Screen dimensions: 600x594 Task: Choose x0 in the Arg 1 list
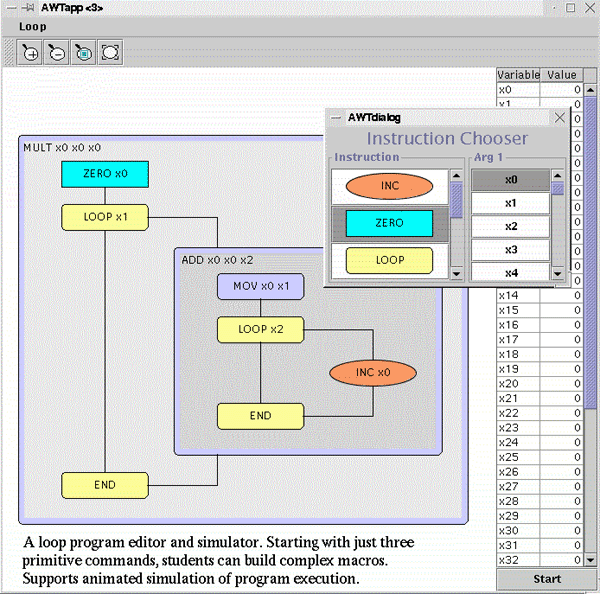click(510, 180)
